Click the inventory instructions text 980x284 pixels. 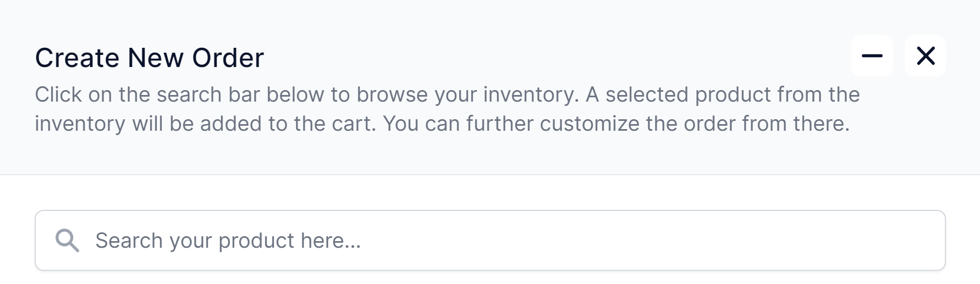pyautogui.click(x=447, y=109)
